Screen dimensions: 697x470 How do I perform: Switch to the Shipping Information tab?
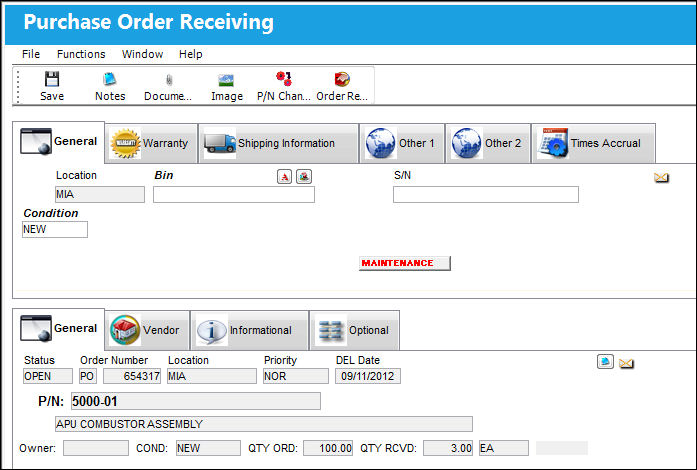point(279,143)
